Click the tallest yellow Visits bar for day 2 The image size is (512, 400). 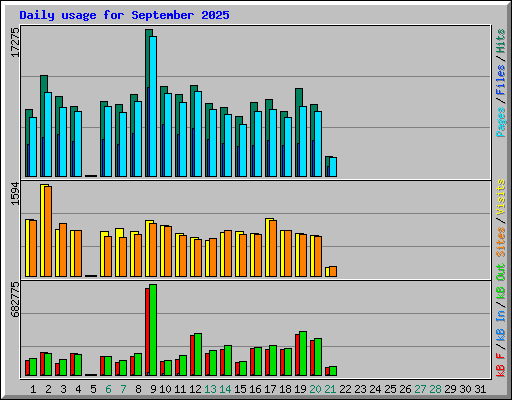coord(42,230)
